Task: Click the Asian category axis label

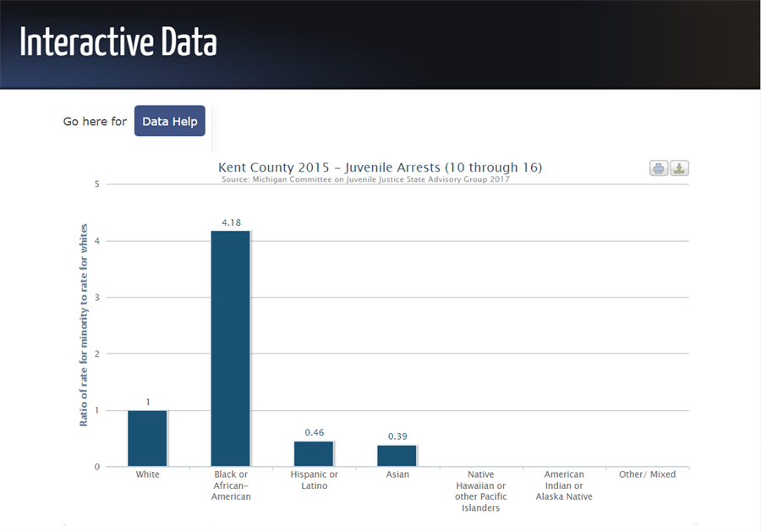Action: (397, 474)
